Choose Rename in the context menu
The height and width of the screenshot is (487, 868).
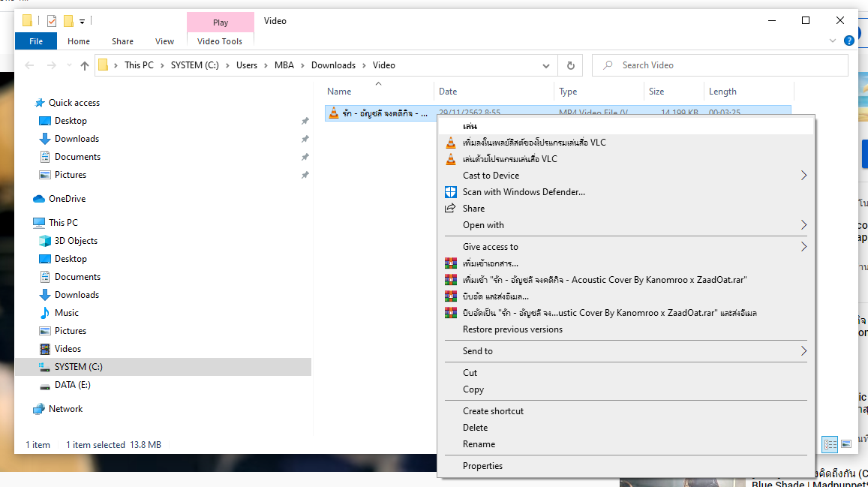pyautogui.click(x=479, y=444)
